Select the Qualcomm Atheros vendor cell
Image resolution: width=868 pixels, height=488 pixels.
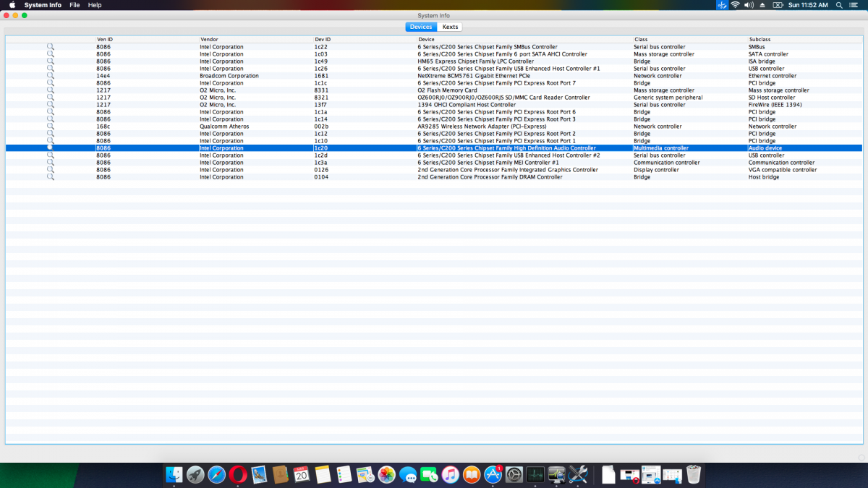224,127
